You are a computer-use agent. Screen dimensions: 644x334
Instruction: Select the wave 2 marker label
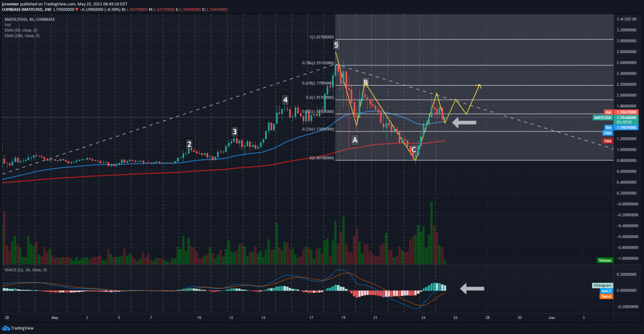click(x=189, y=144)
